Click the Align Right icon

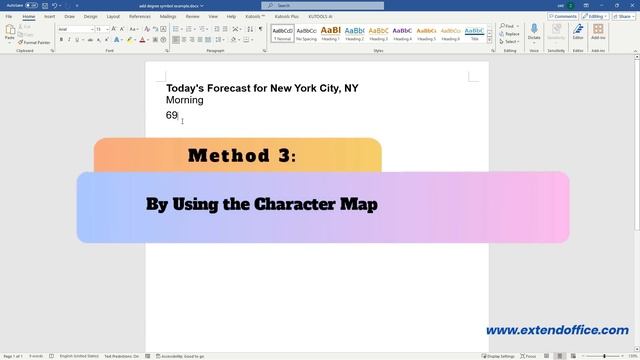192,40
